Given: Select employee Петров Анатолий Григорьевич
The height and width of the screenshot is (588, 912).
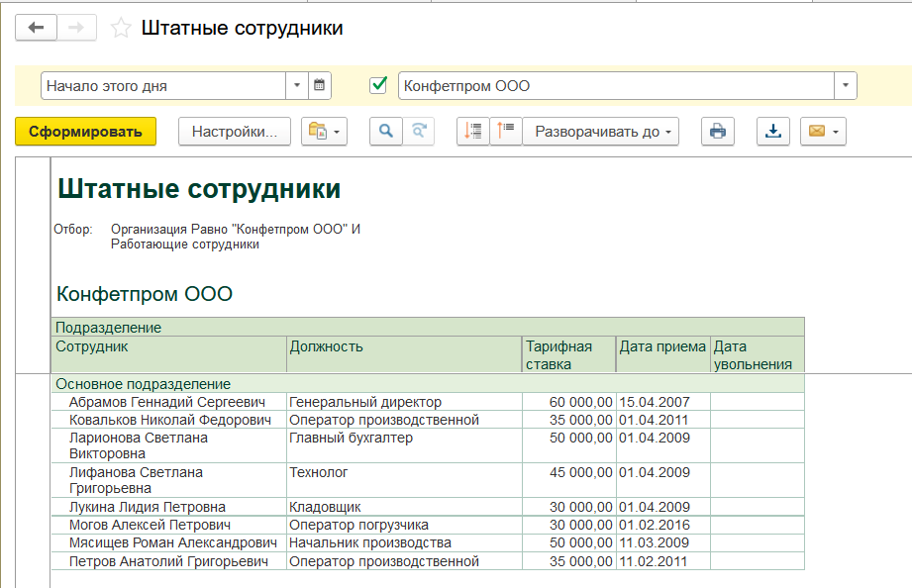Looking at the screenshot, I should click(169, 561).
